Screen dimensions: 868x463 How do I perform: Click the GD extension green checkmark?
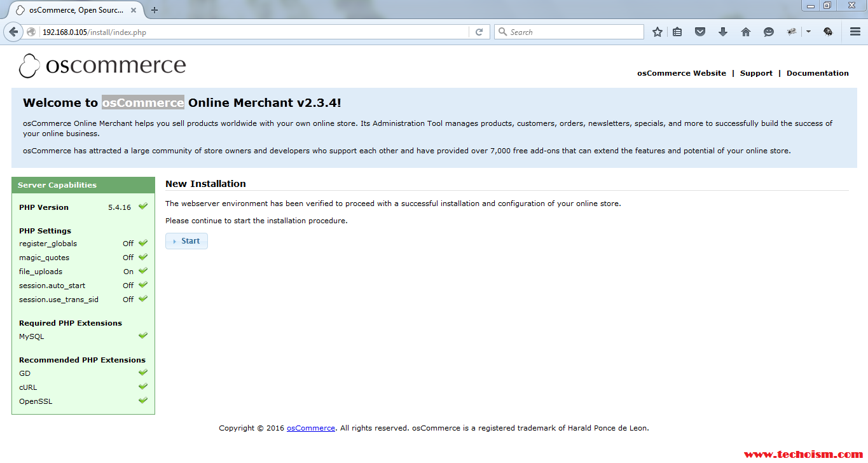click(143, 373)
